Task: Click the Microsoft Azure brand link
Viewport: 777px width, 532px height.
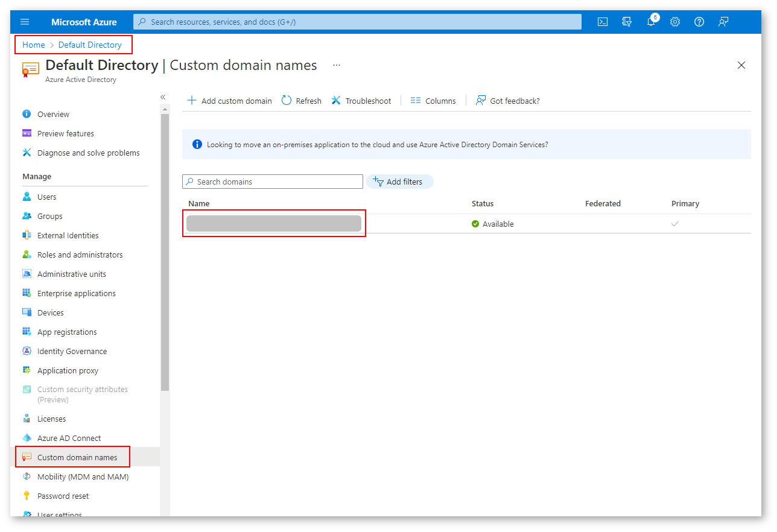Action: point(84,22)
